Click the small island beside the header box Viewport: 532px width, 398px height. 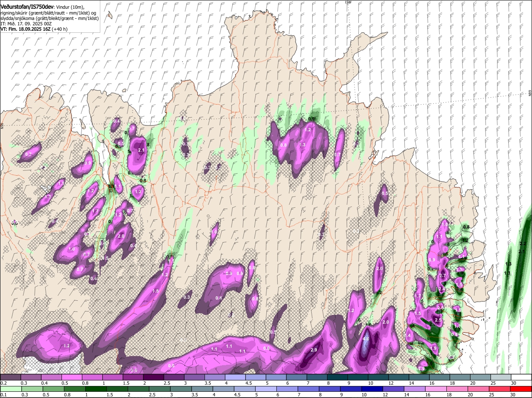point(109,15)
